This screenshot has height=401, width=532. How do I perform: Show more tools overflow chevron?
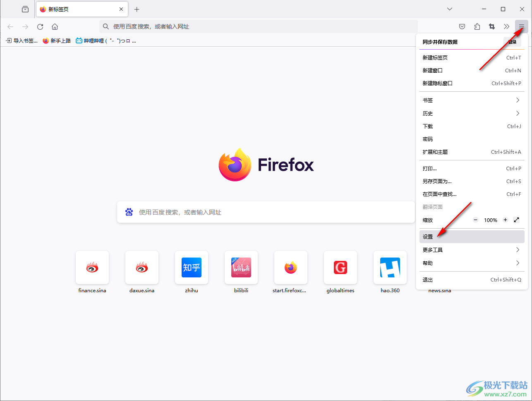[x=507, y=26]
